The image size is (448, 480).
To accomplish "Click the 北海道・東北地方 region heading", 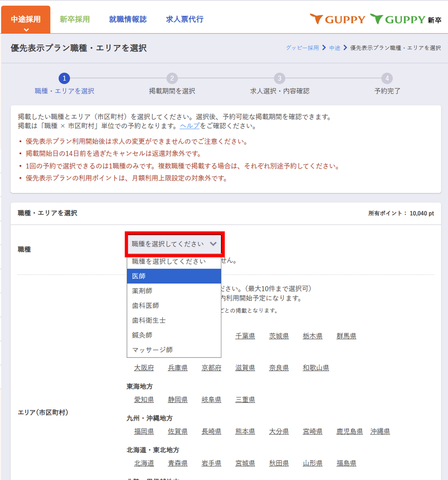I will (x=153, y=450).
